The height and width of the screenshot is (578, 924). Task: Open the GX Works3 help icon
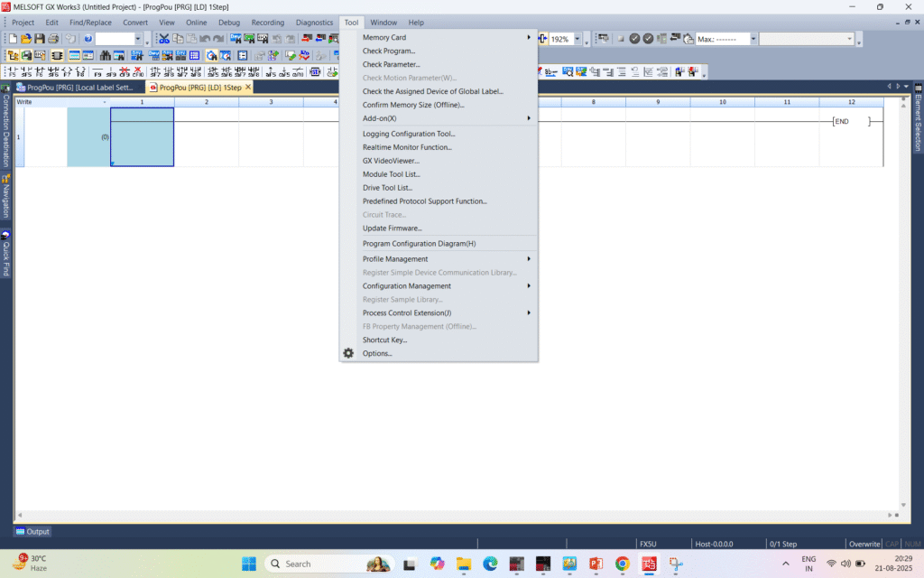(88, 39)
